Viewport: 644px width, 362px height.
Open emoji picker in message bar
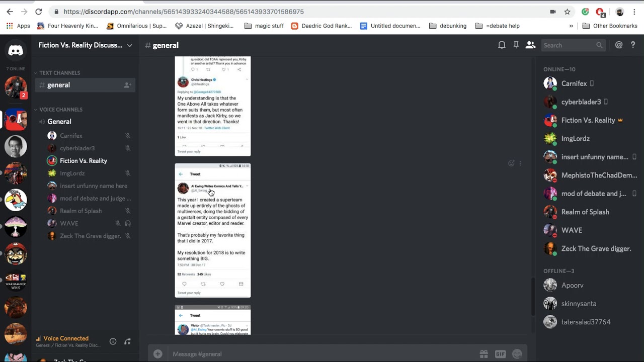517,354
